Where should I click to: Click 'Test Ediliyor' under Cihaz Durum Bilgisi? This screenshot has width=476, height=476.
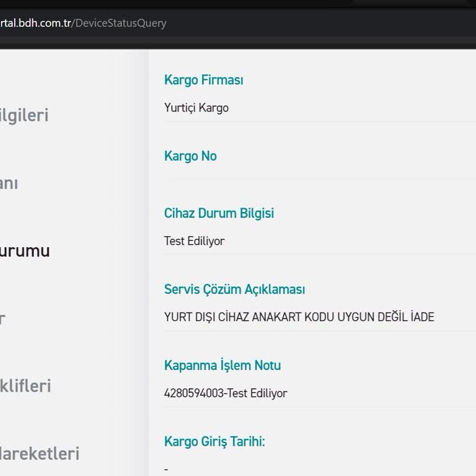point(194,241)
